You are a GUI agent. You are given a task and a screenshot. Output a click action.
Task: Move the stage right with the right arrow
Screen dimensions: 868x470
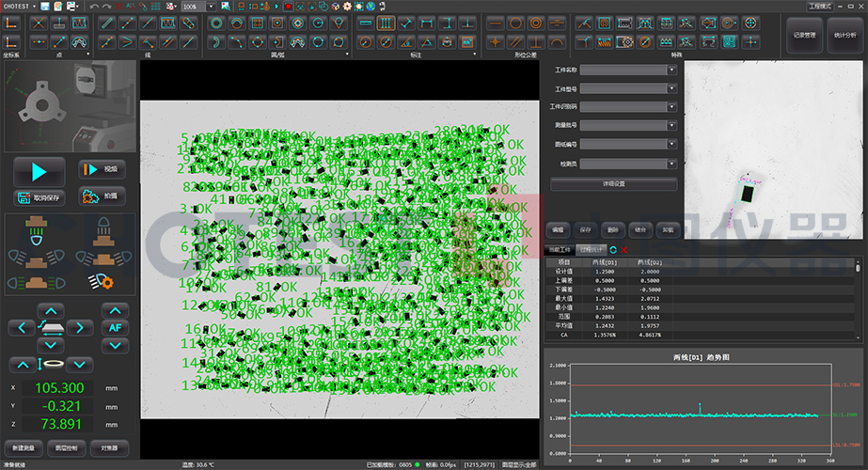(81, 327)
